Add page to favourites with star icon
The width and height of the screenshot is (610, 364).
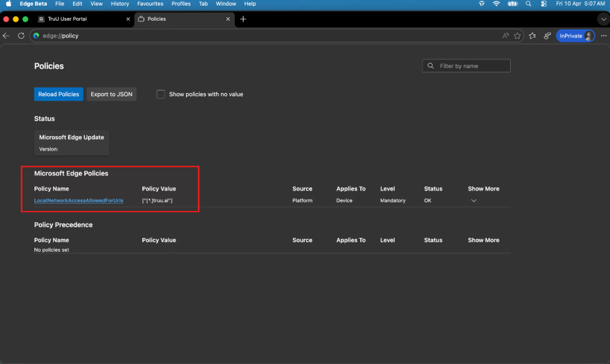pyautogui.click(x=517, y=36)
